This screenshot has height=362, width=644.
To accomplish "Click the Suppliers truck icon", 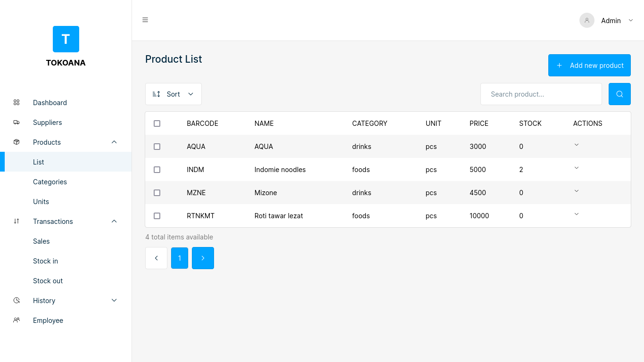I will point(17,122).
